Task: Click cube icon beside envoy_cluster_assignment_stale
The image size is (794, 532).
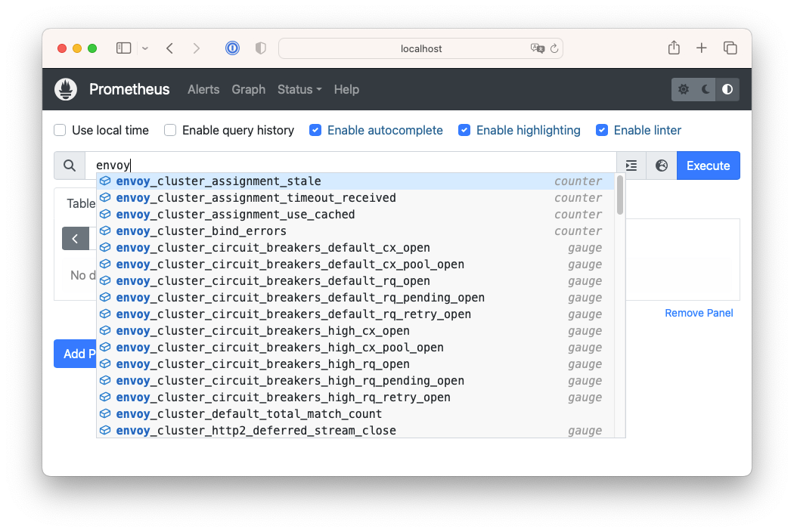Action: point(105,181)
